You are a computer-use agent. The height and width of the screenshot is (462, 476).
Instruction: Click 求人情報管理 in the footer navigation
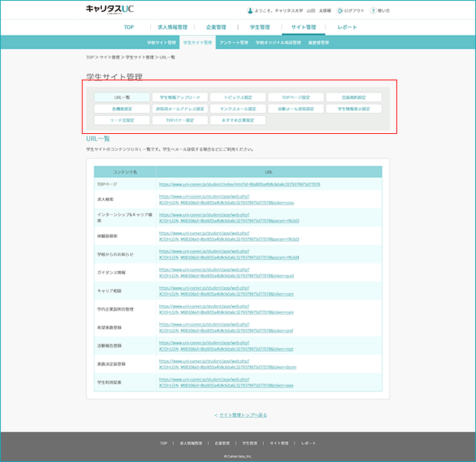click(x=191, y=443)
